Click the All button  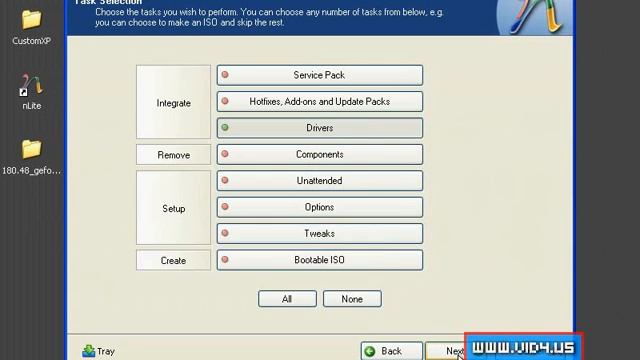[x=287, y=299]
